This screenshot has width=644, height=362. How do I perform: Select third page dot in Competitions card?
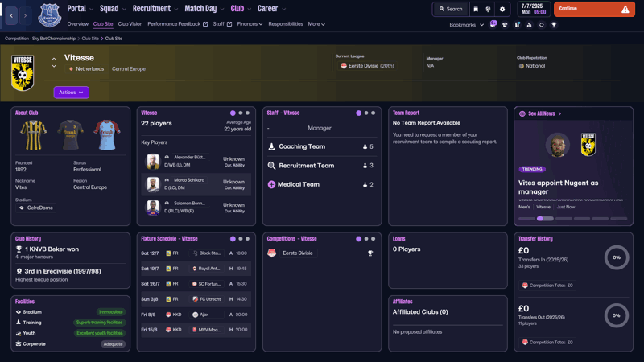point(373,239)
